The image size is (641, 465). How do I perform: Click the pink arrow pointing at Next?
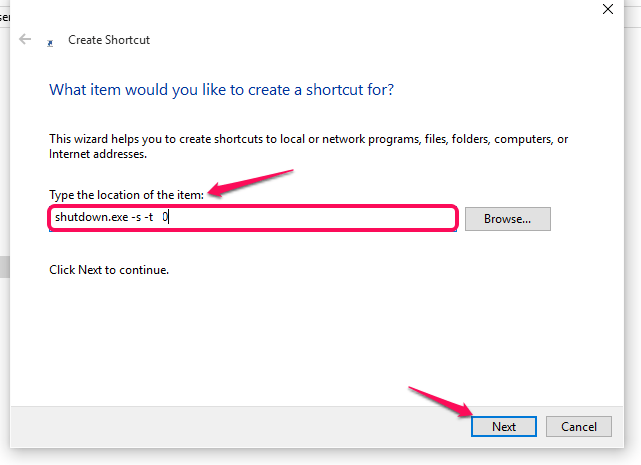click(x=441, y=402)
